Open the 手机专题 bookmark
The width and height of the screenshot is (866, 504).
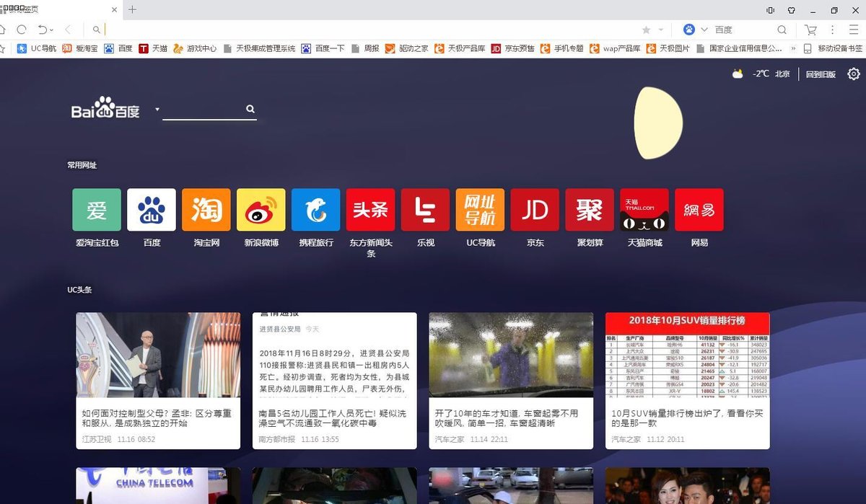(x=562, y=48)
